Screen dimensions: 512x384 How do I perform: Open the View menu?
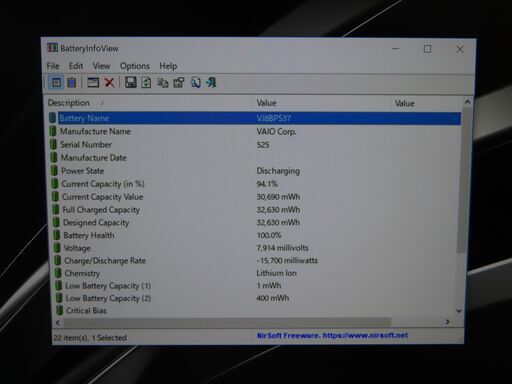click(101, 66)
